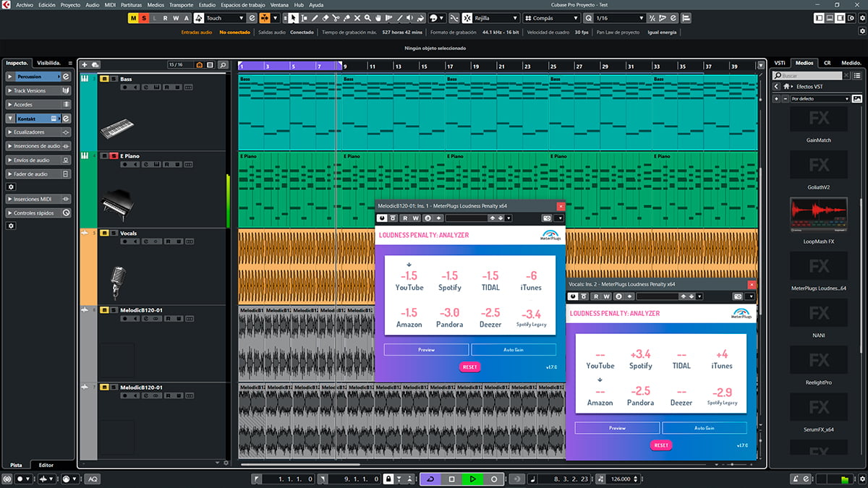The width and height of the screenshot is (868, 488).
Task: Click the transport Stop button
Action: coord(451,479)
